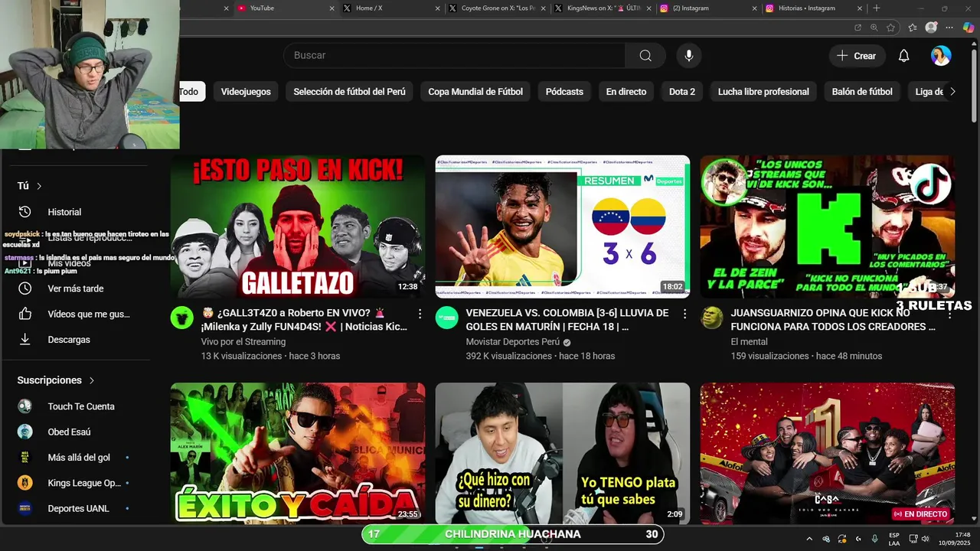Screen dimensions: 980x551
Task: Add this page to browser favorites star
Action: click(891, 28)
